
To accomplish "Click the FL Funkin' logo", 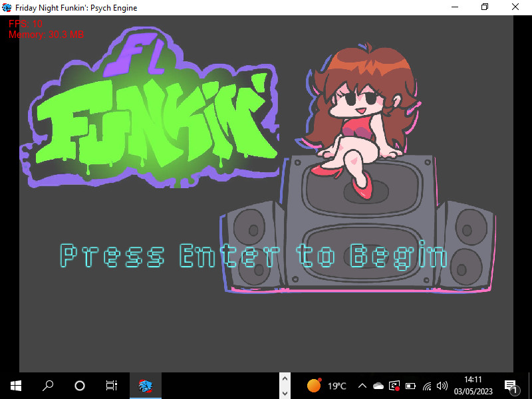I will pyautogui.click(x=149, y=108).
